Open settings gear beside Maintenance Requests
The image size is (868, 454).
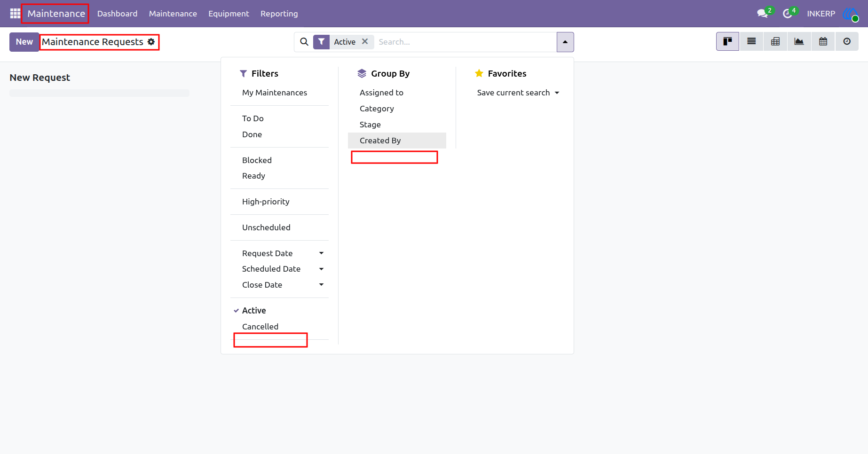coord(151,41)
